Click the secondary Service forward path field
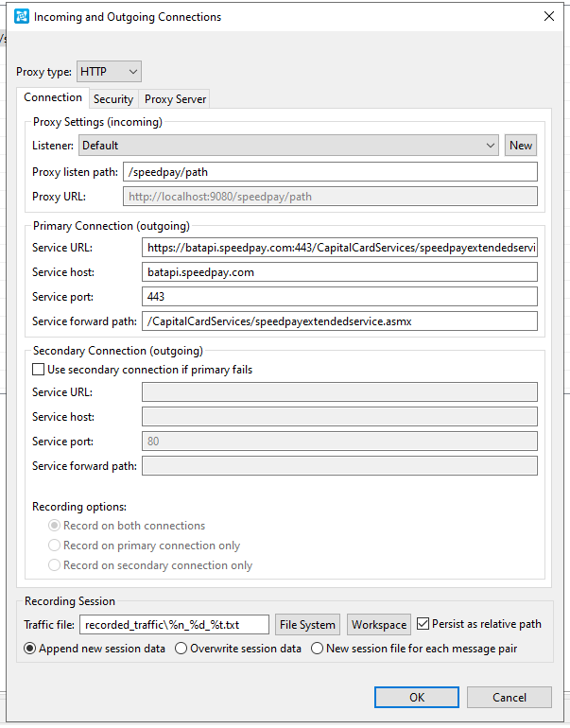 click(x=339, y=466)
